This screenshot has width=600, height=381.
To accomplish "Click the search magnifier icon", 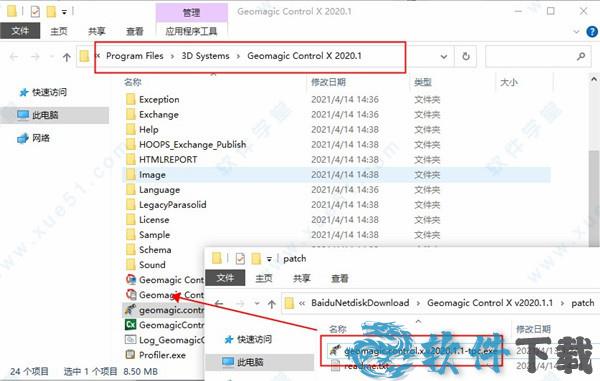I will pos(581,57).
